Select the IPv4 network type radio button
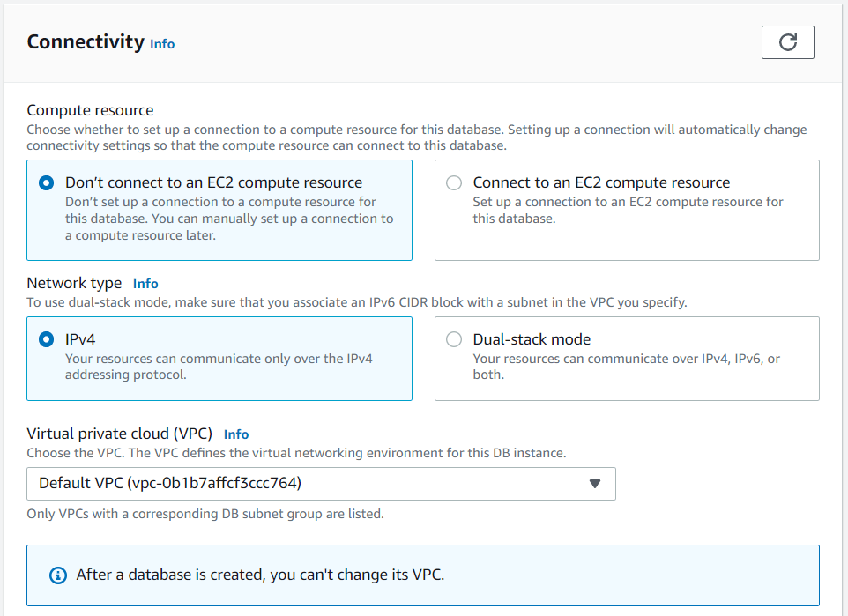 tap(47, 339)
